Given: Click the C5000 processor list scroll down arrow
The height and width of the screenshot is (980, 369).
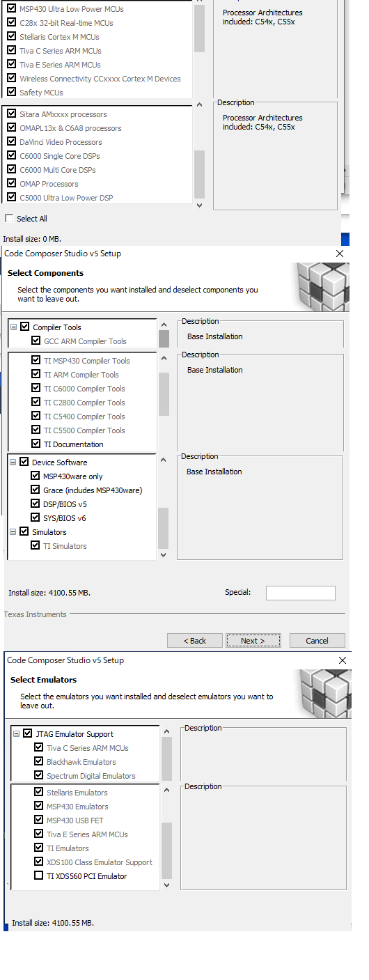Looking at the screenshot, I should (x=199, y=205).
